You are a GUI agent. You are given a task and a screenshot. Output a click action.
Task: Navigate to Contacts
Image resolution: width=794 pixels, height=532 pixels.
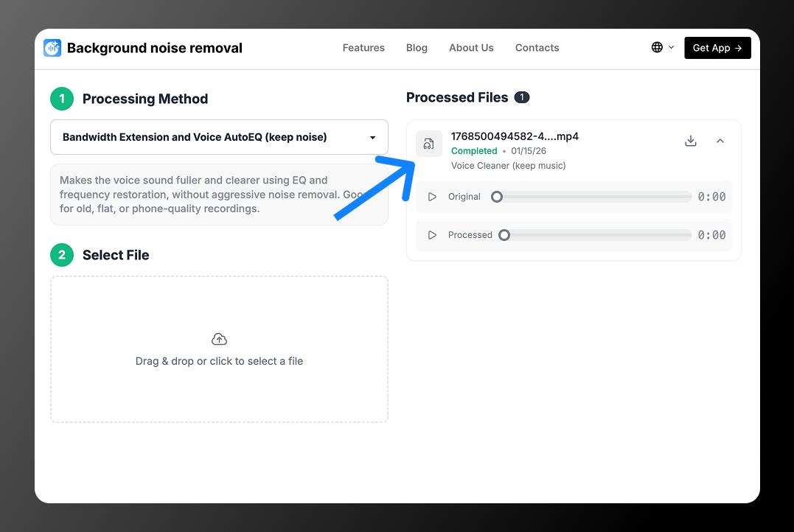point(537,48)
